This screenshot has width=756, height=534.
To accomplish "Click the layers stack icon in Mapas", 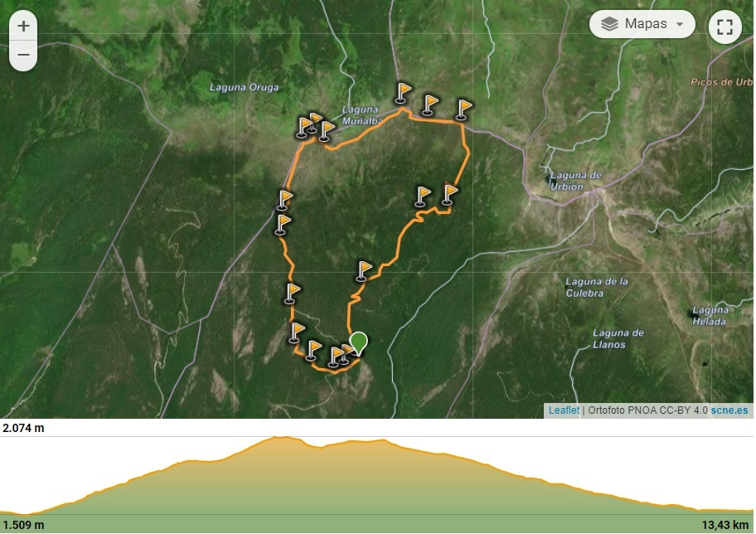I will click(609, 24).
